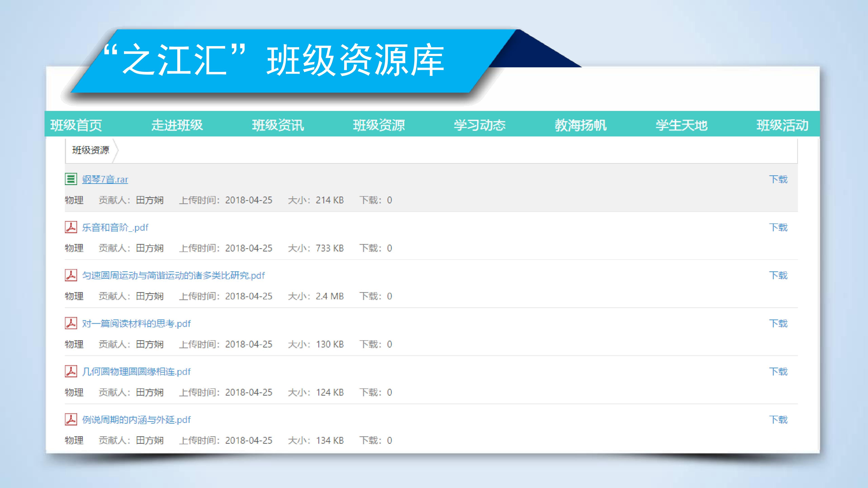Go to the 班级资讯 menu item
The image size is (868, 488).
[x=278, y=125]
